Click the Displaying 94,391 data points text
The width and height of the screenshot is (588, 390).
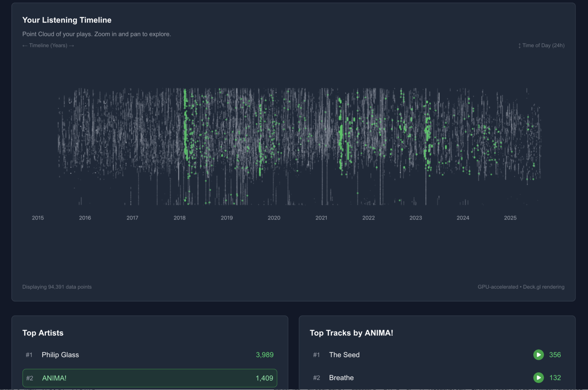tap(57, 287)
